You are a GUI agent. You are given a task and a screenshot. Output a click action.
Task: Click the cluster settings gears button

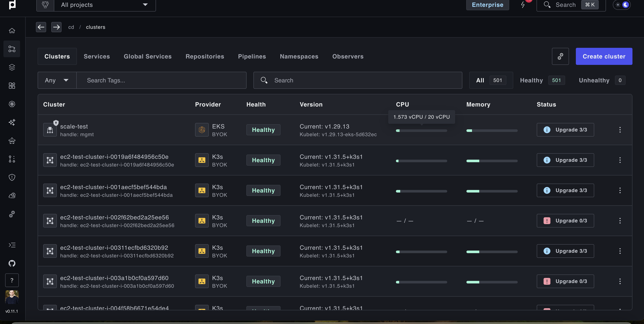(x=560, y=57)
